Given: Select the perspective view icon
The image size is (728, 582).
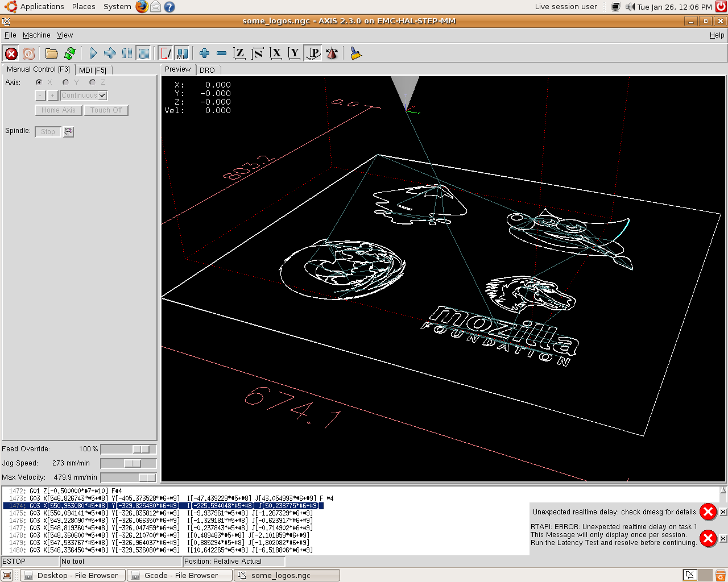Looking at the screenshot, I should [x=313, y=53].
